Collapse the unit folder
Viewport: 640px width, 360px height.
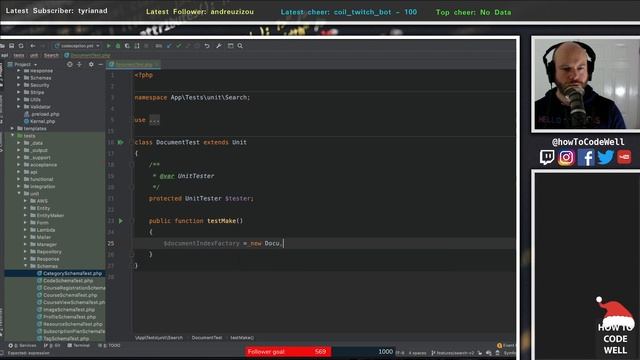click(19, 193)
